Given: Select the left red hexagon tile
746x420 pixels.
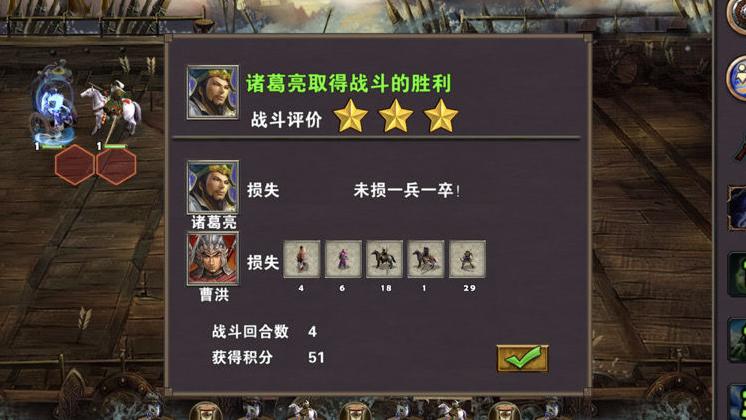Looking at the screenshot, I should coord(75,165).
